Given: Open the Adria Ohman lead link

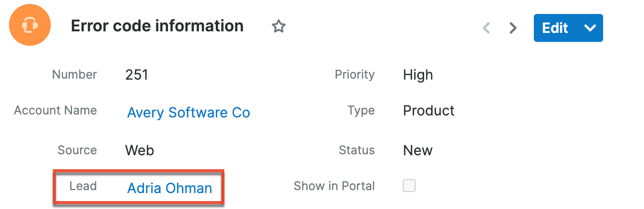Looking at the screenshot, I should point(169,188).
